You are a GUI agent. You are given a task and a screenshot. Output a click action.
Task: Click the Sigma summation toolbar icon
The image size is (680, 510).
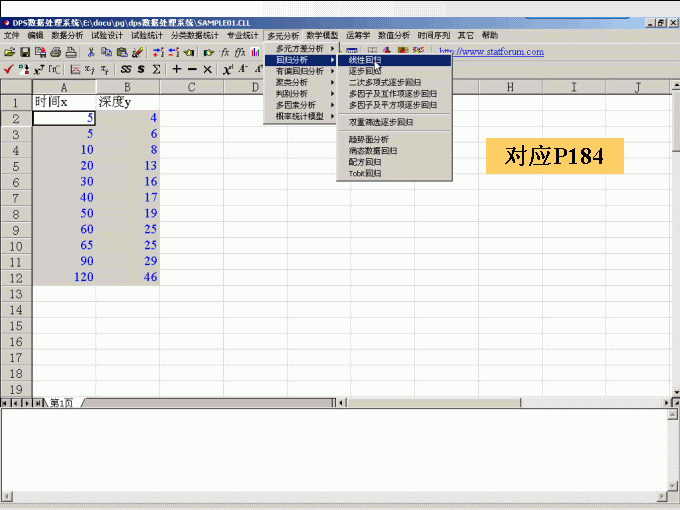[156, 69]
